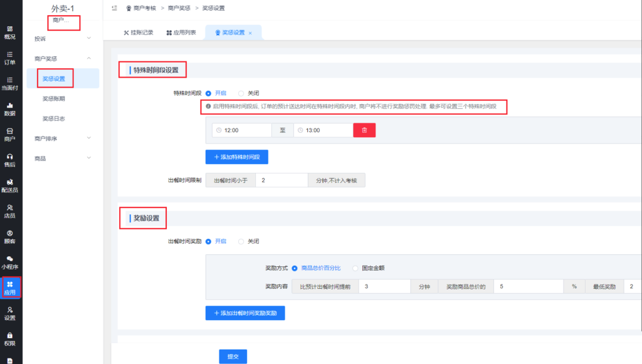Click the 添加特殊时间段 button
This screenshot has width=642, height=364.
237,157
